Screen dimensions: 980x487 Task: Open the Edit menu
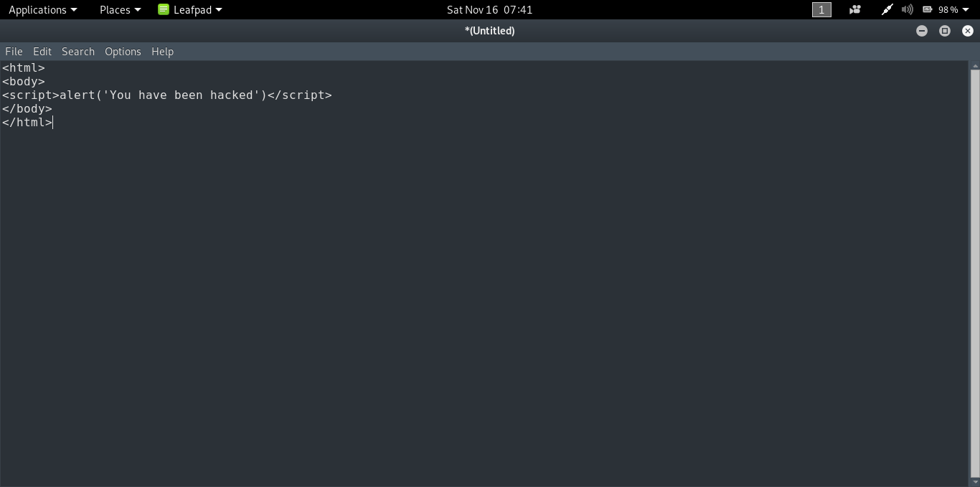[x=42, y=52]
